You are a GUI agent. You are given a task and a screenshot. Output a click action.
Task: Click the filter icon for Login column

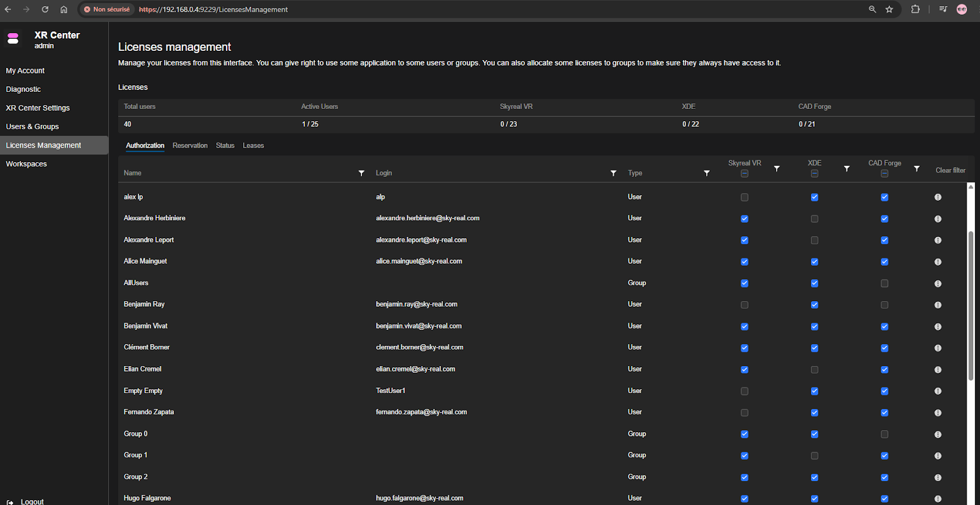(613, 173)
